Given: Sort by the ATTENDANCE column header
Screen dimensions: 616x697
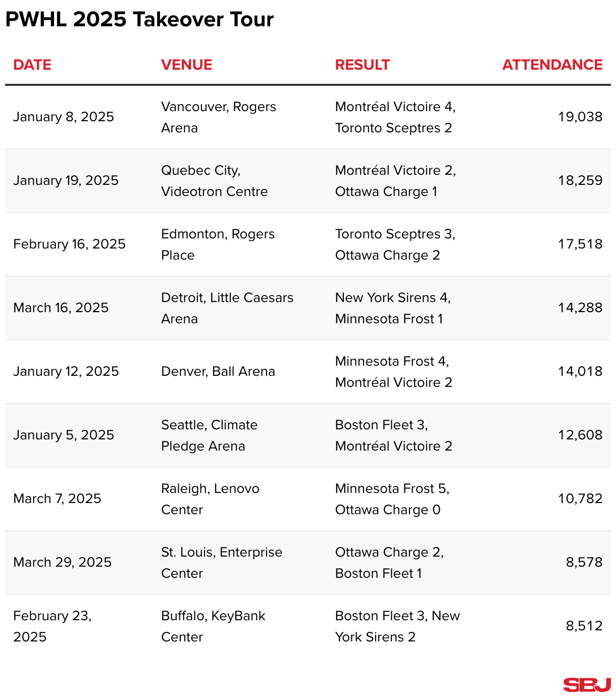Looking at the screenshot, I should (552, 65).
